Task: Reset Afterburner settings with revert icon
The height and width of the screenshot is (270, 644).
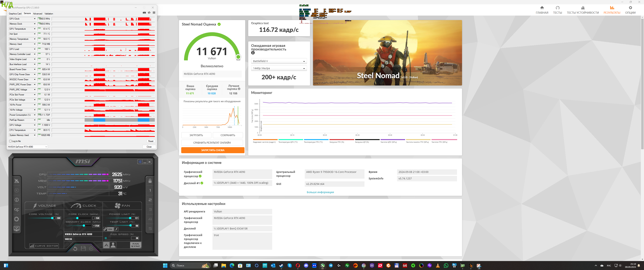Action: [x=75, y=248]
